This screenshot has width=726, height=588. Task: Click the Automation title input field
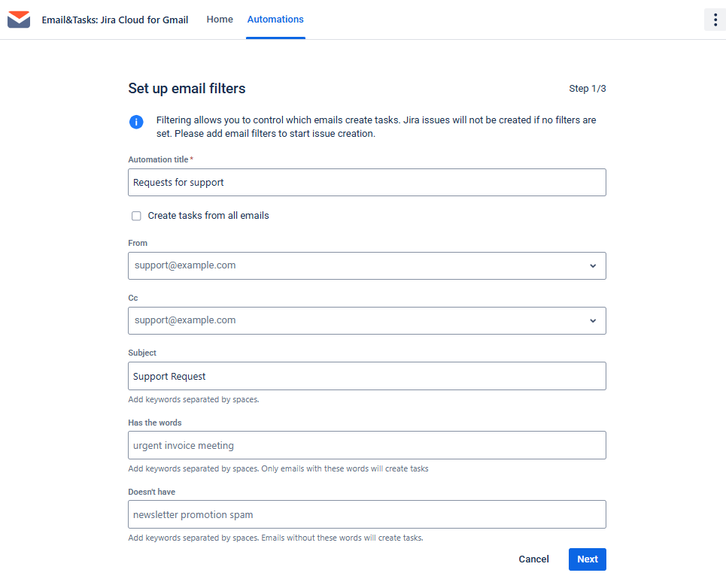pyautogui.click(x=366, y=183)
